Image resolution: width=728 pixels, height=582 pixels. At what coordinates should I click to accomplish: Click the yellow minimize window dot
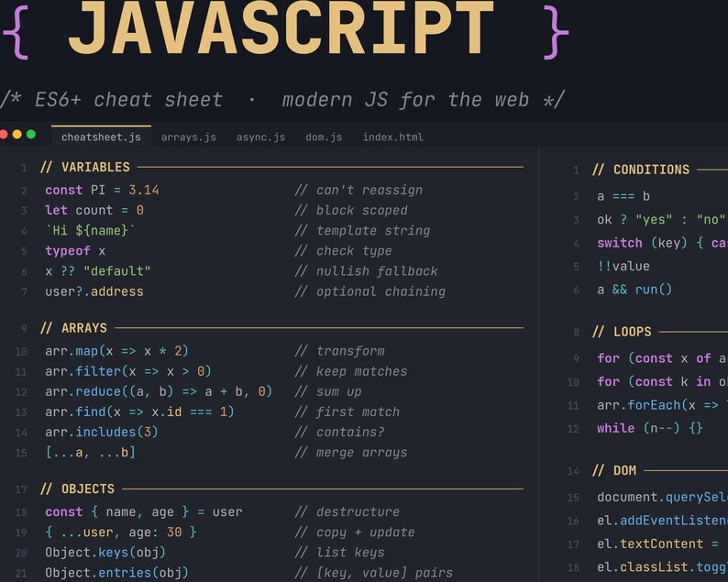coord(17,134)
